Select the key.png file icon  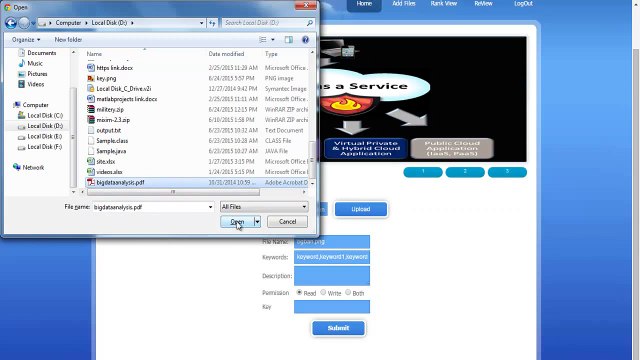(91, 78)
